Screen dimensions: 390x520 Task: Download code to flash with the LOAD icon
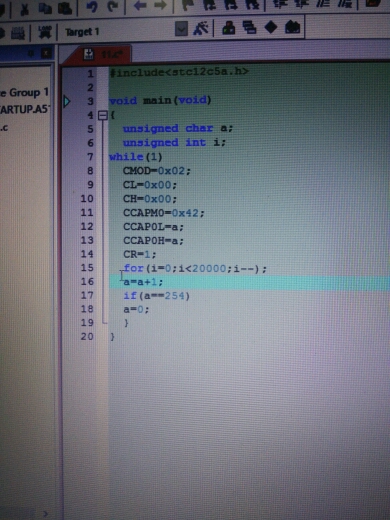point(45,32)
